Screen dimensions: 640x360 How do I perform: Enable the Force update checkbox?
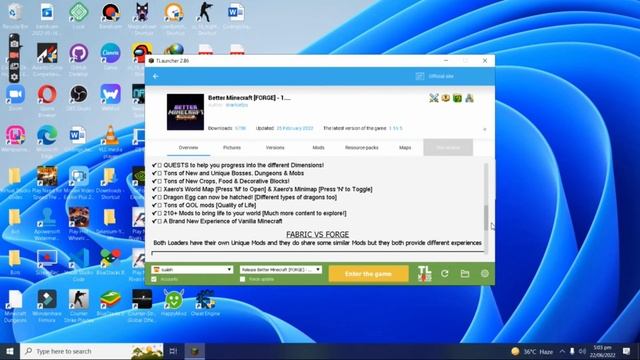coord(242,279)
